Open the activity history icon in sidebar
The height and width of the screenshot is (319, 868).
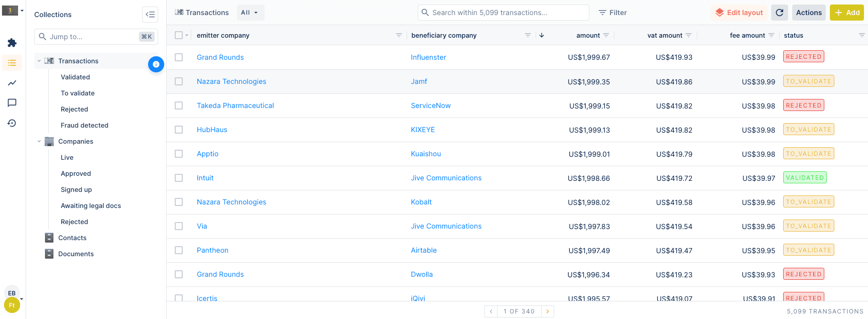[x=12, y=123]
